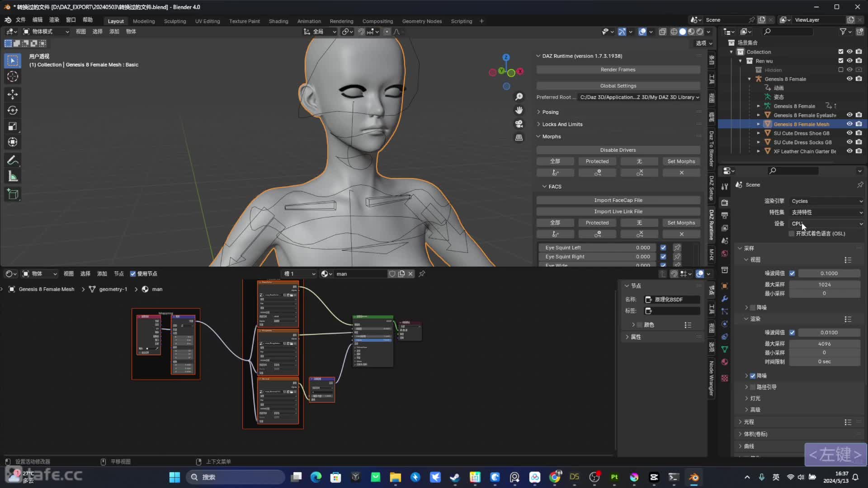Open the 节点 (Node) menu in node editor
Image resolution: width=868 pixels, height=488 pixels.
[x=119, y=274]
